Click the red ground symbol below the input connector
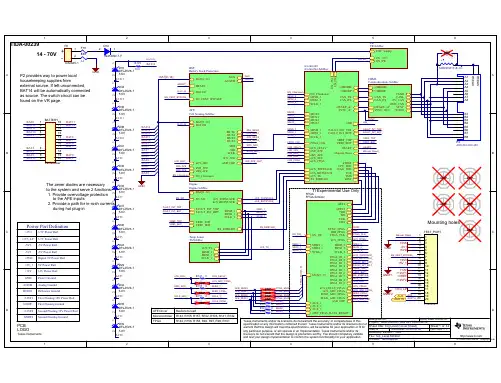This screenshot has height=383, width=501. 96,70
